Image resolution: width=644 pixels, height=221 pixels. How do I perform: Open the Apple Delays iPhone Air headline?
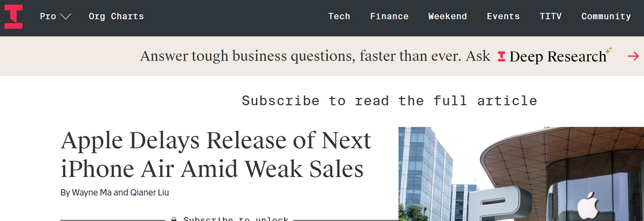[215, 155]
